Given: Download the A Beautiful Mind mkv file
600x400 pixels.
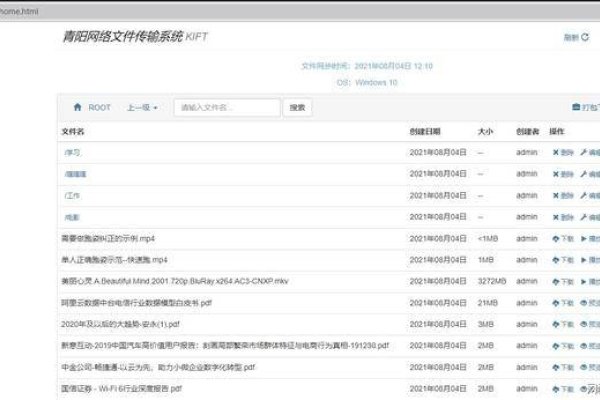Looking at the screenshot, I should 563,282.
